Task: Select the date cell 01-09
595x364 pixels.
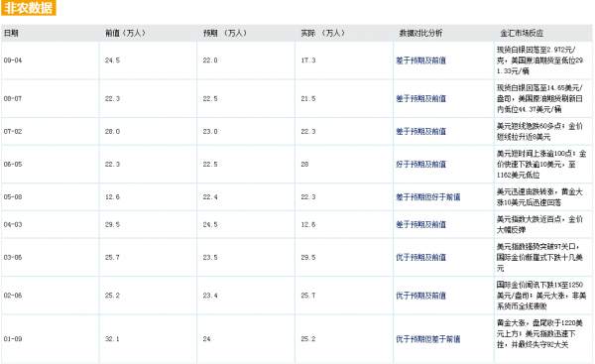Action: pos(13,339)
